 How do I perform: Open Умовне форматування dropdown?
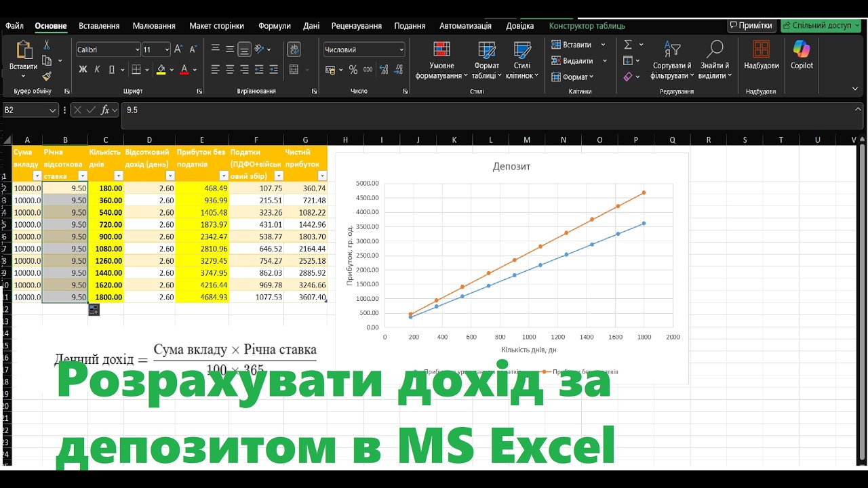pyautogui.click(x=441, y=60)
